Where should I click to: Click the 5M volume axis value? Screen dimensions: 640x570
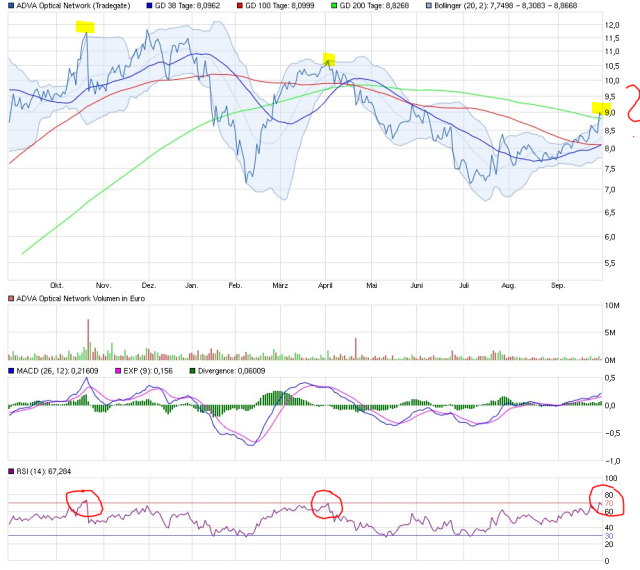click(610, 333)
